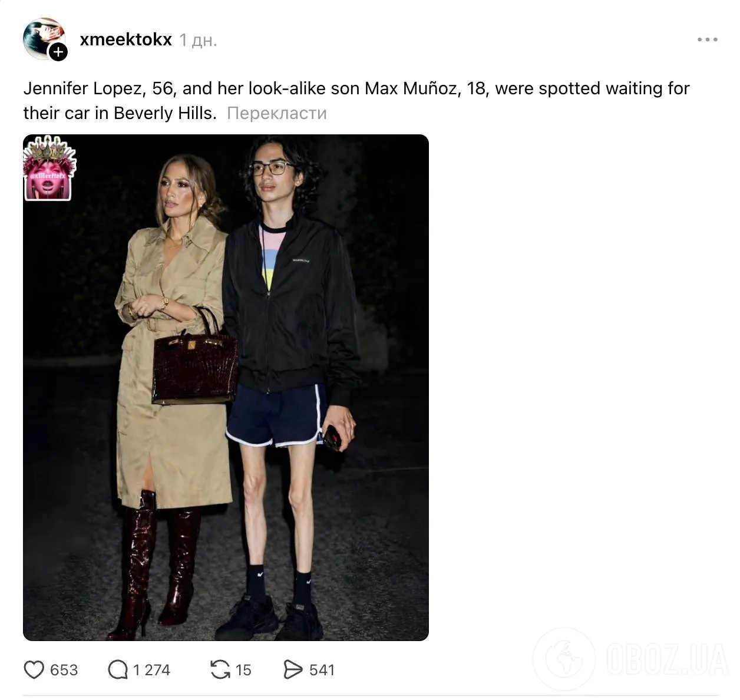Click the globe logo in OBOZ.UA watermark
Screen dimensions: 740x700
coord(564,659)
